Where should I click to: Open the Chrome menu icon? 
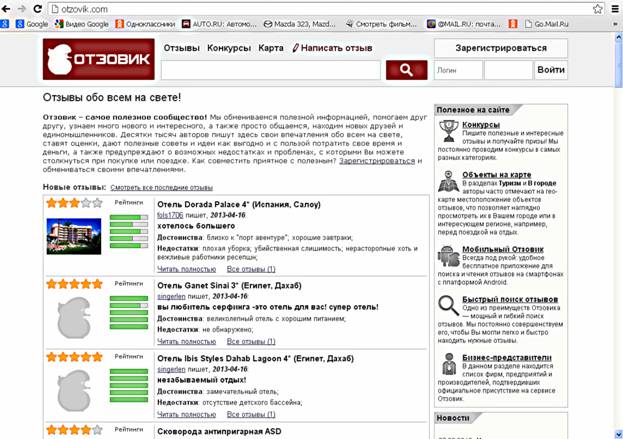pos(615,9)
